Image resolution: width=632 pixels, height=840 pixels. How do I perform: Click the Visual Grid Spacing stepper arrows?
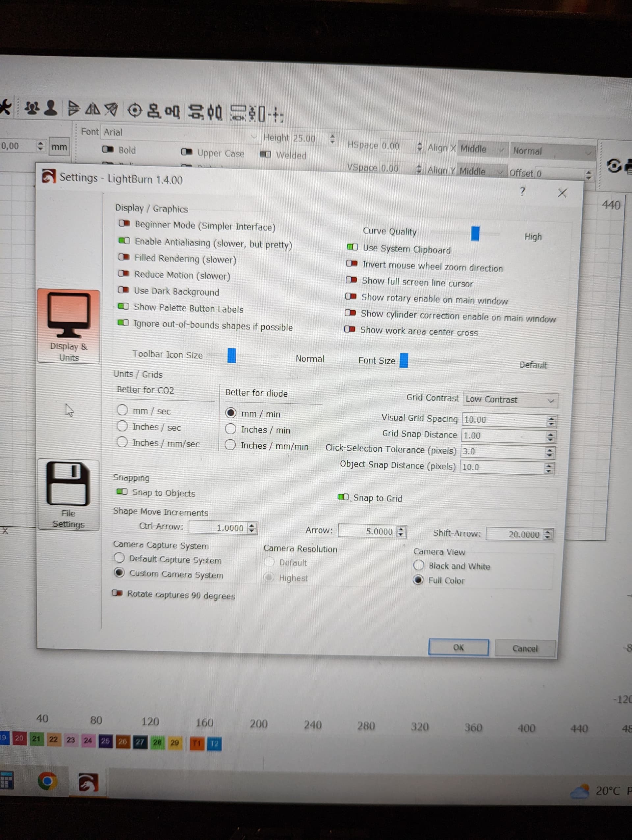[x=551, y=421]
